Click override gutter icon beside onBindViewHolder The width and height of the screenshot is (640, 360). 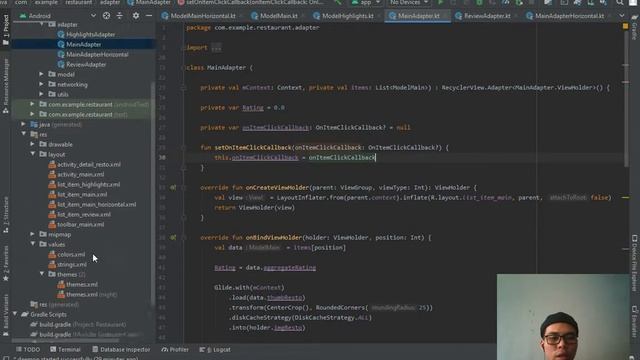(173, 238)
